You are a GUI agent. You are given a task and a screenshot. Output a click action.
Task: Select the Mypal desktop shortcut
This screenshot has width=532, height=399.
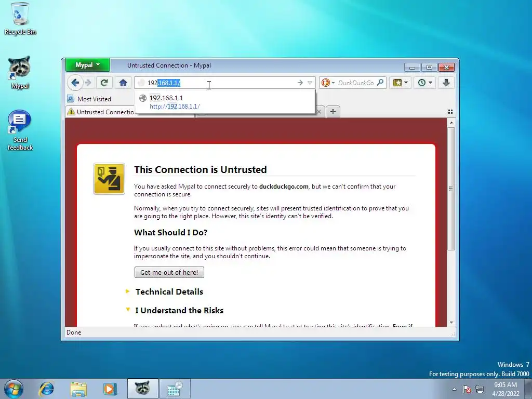click(x=20, y=73)
